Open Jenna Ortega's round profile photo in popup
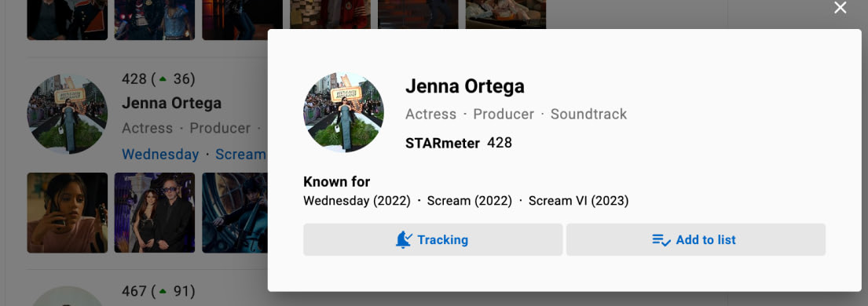Viewport: 868px width, 306px height. pyautogui.click(x=343, y=112)
